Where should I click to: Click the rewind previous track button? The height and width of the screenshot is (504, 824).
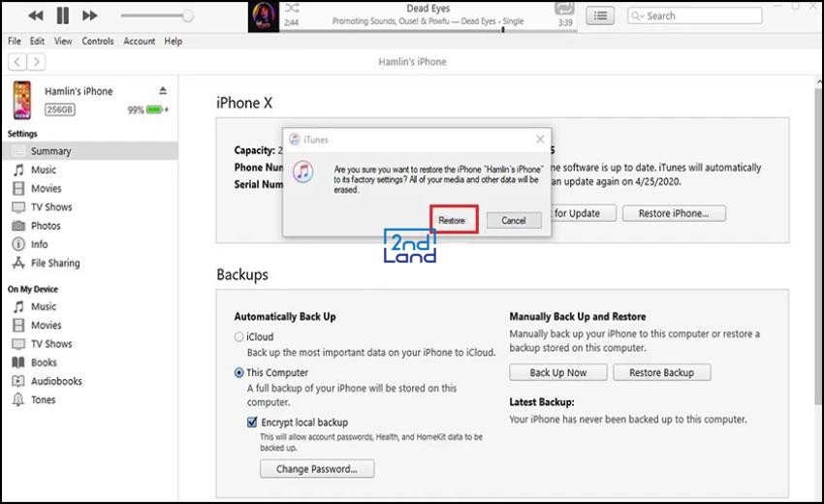click(36, 16)
